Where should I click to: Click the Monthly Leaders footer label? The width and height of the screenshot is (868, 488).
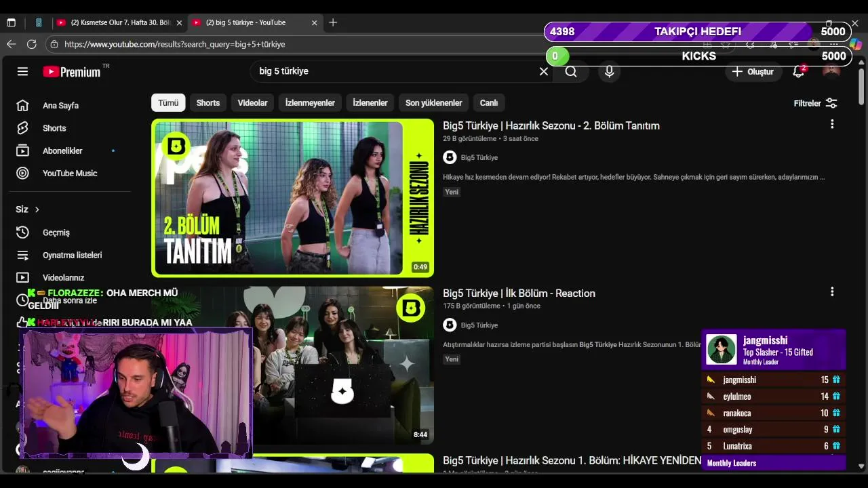pos(732,463)
